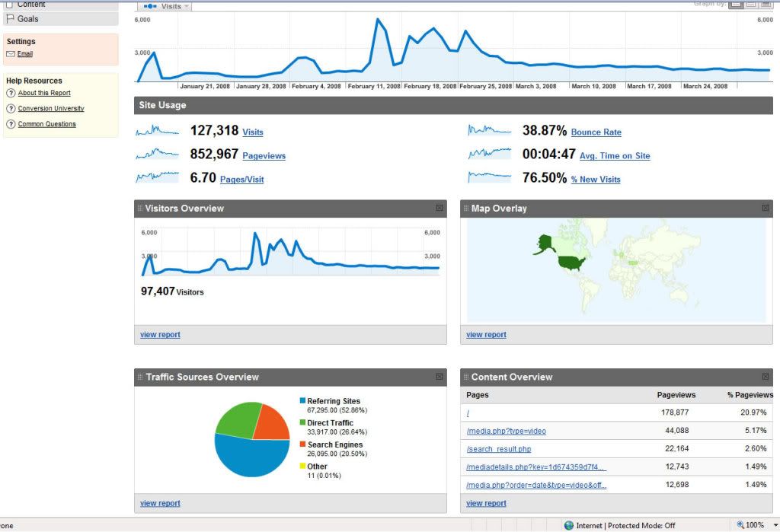Select the rightmost Graph by view button
Viewport: 780px width, 532px height.
(x=766, y=5)
